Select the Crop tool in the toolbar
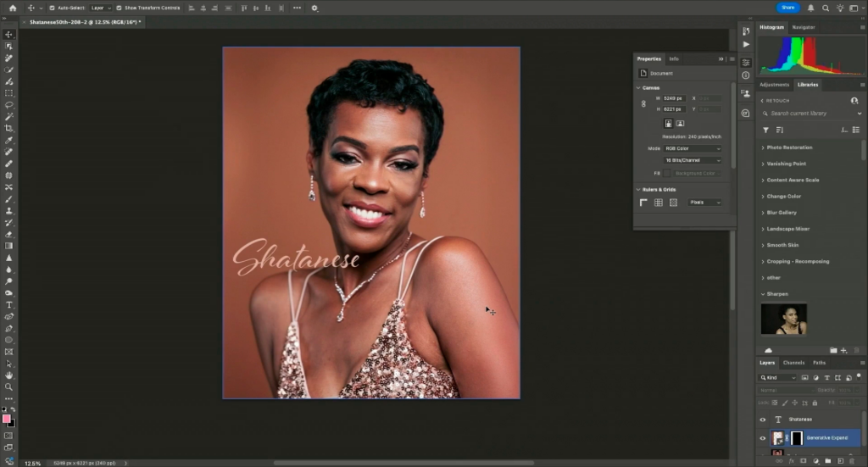Viewport: 868px width, 467px height. coord(8,128)
